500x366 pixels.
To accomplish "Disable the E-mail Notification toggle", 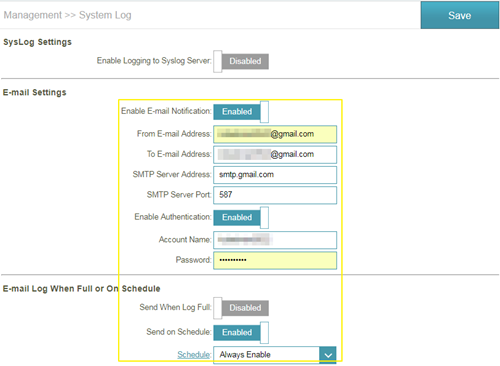I will point(241,112).
